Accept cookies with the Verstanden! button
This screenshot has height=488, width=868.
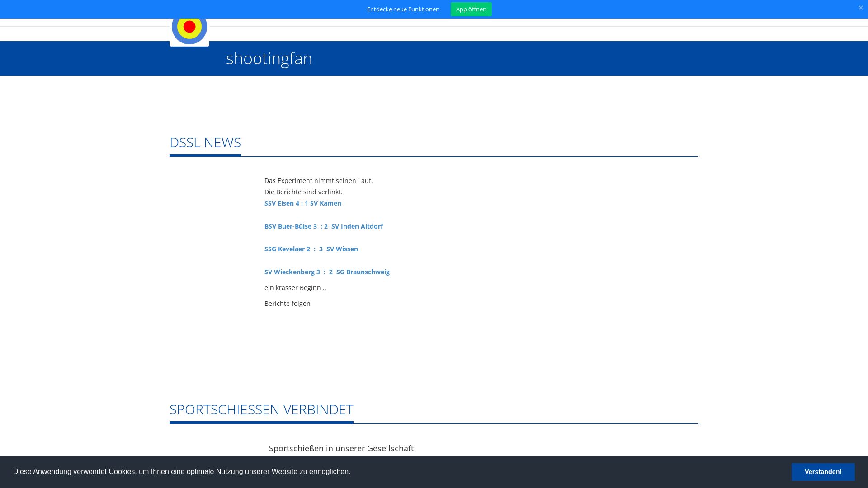pos(823,472)
